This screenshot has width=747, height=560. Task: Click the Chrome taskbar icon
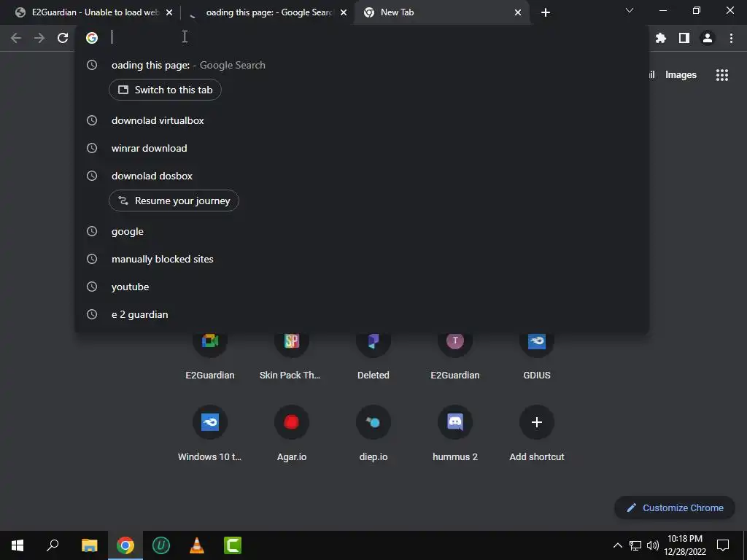coord(125,545)
